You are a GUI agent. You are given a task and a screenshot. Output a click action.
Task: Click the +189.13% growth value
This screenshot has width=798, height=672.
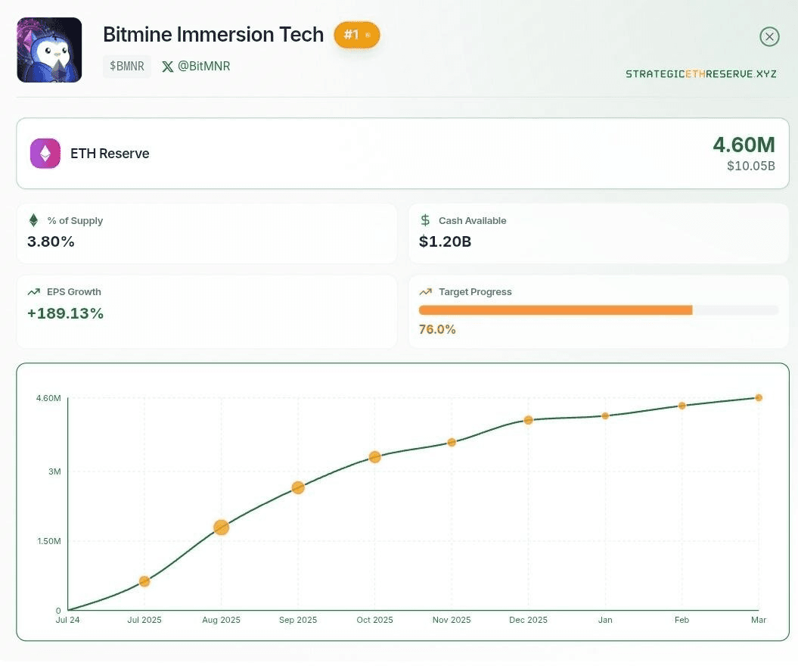point(65,313)
